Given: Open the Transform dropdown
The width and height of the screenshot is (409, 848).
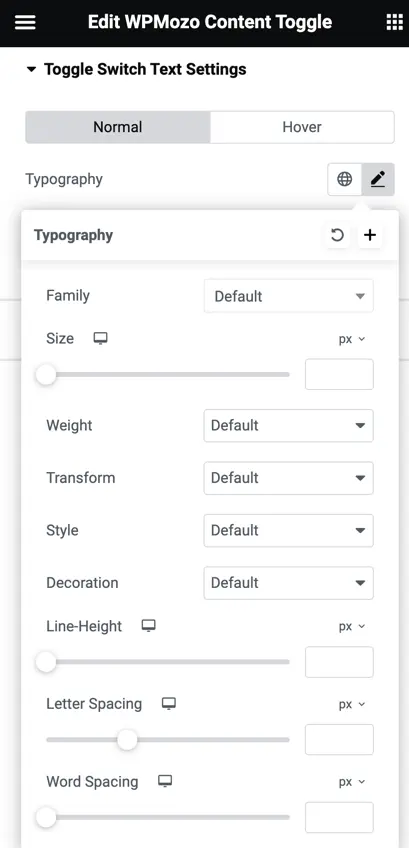Looking at the screenshot, I should tap(288, 478).
